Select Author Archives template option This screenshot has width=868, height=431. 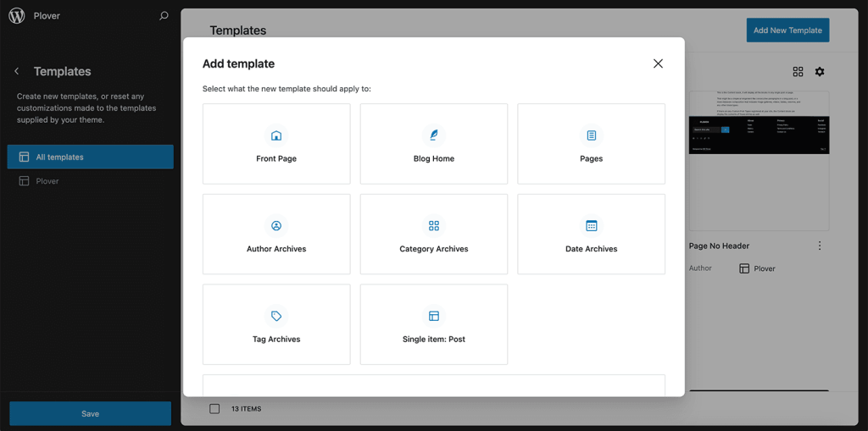pyautogui.click(x=276, y=235)
